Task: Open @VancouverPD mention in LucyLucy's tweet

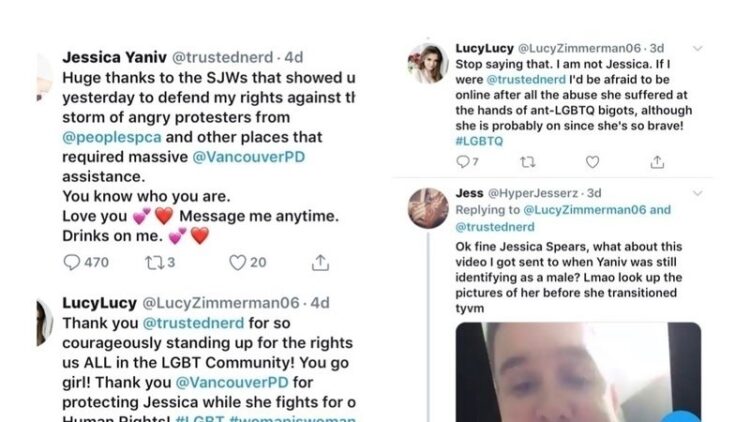Action: (232, 382)
